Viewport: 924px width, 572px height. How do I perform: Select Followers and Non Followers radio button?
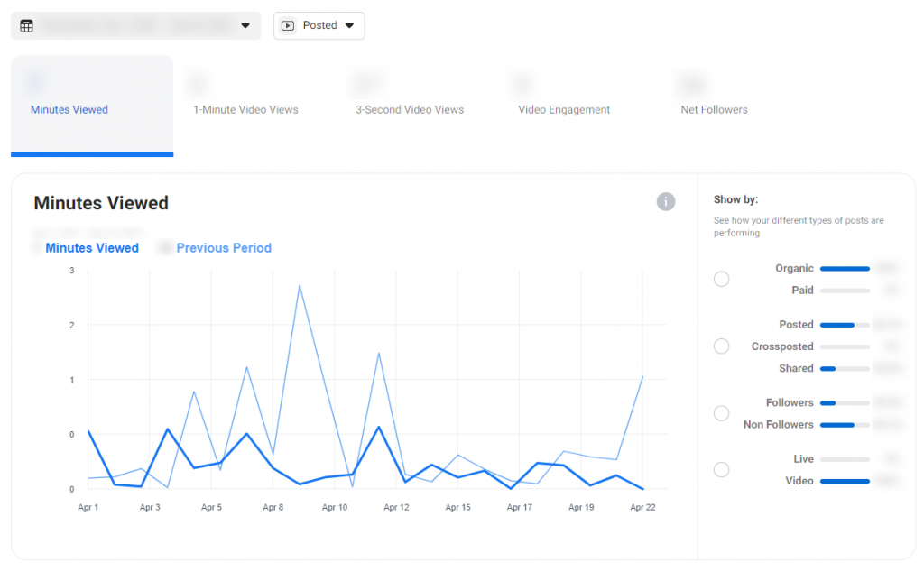click(x=721, y=413)
